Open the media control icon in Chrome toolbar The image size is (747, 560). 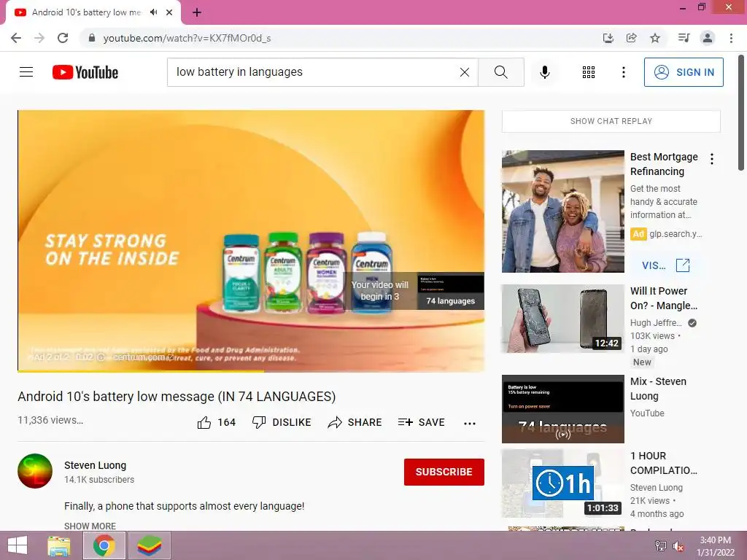pos(684,38)
